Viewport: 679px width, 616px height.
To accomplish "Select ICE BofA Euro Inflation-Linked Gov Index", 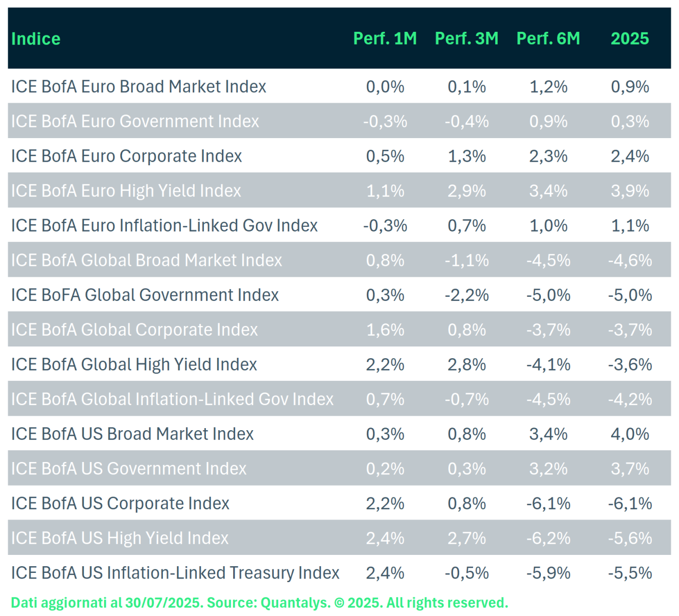I will pos(164,226).
